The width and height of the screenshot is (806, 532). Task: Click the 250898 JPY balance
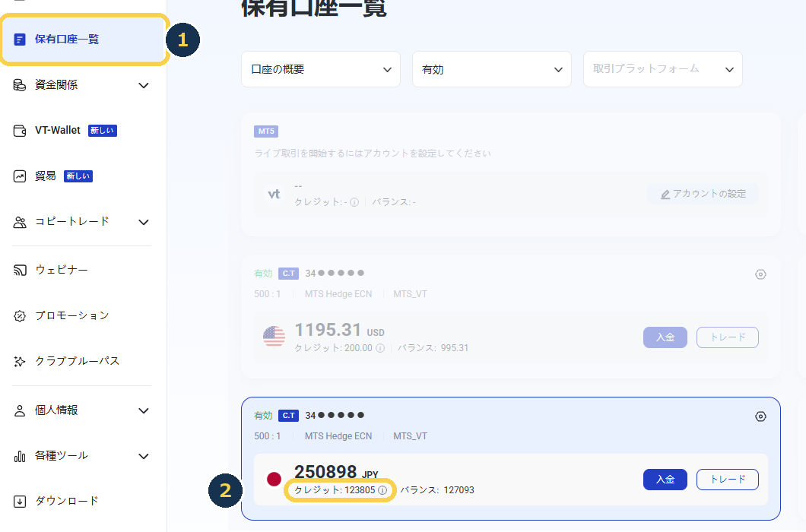click(x=336, y=472)
